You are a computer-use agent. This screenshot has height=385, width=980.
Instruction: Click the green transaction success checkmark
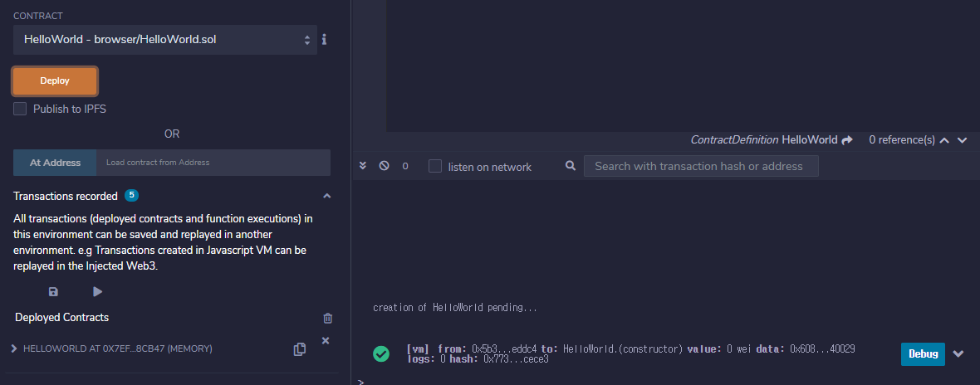coord(381,353)
